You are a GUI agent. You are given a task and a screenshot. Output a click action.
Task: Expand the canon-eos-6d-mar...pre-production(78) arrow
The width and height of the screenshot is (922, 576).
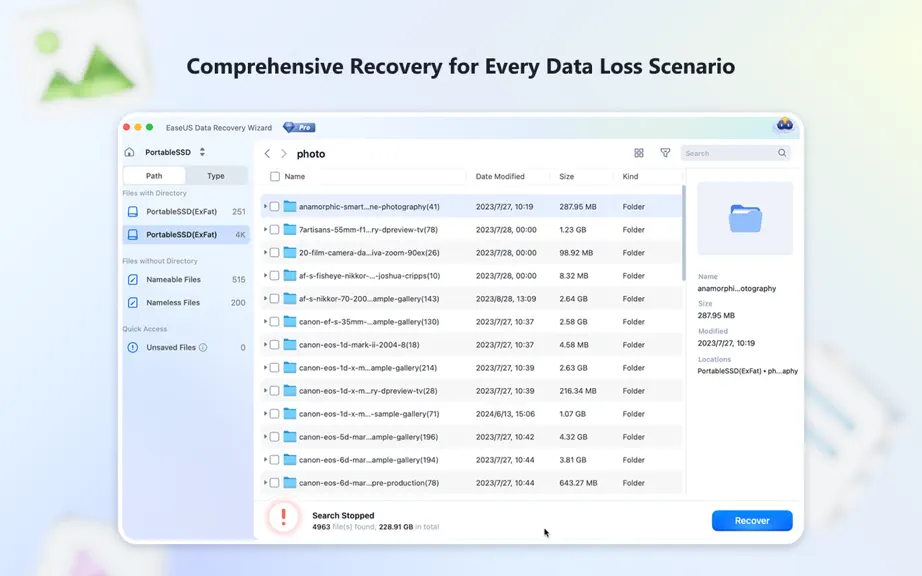pyautogui.click(x=265, y=483)
